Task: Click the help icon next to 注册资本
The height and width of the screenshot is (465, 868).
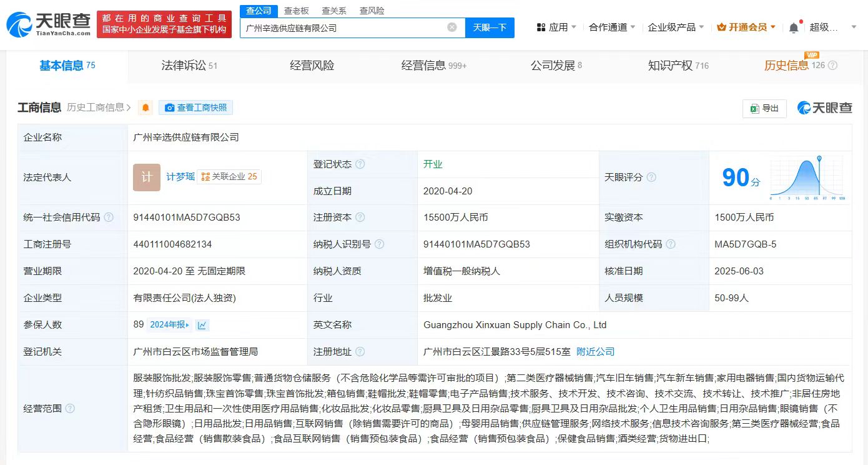Action: coord(360,217)
